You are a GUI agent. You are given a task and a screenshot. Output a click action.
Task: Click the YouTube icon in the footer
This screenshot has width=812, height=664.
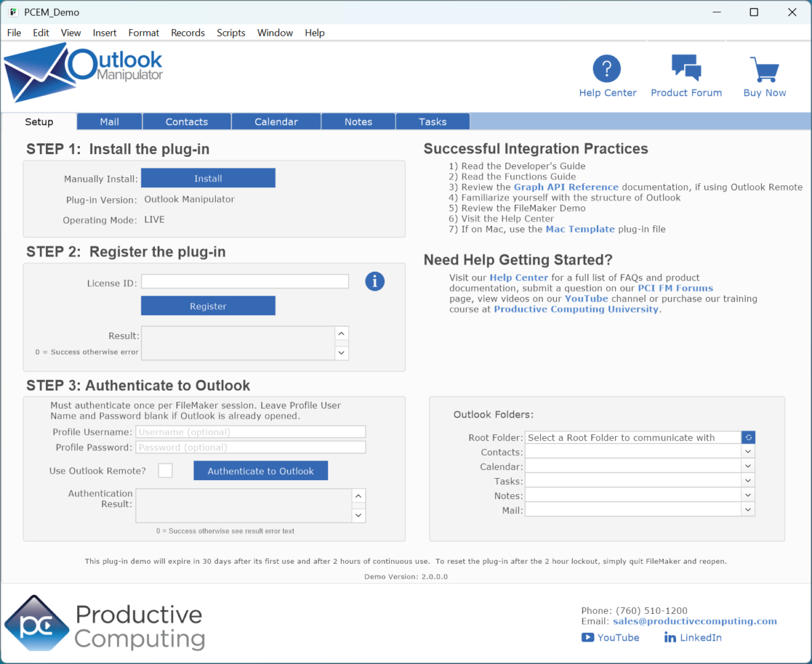coord(588,638)
